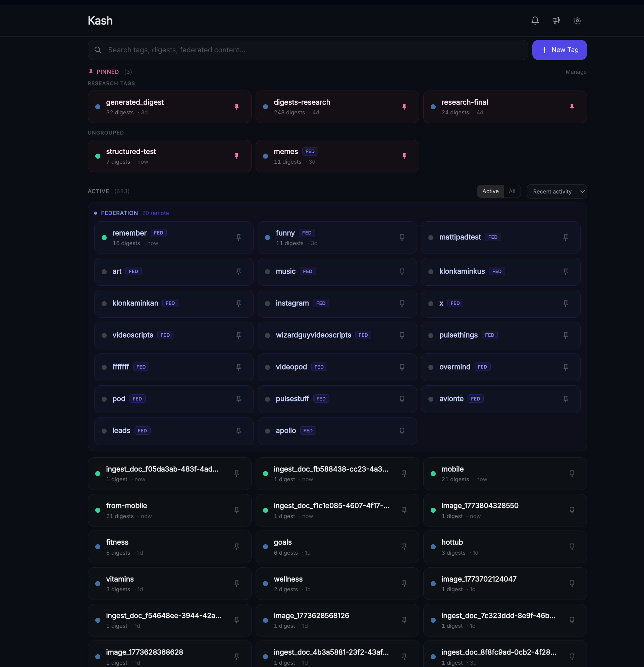Unpin the generated_digest tag
Image resolution: width=644 pixels, height=667 pixels.
236,107
